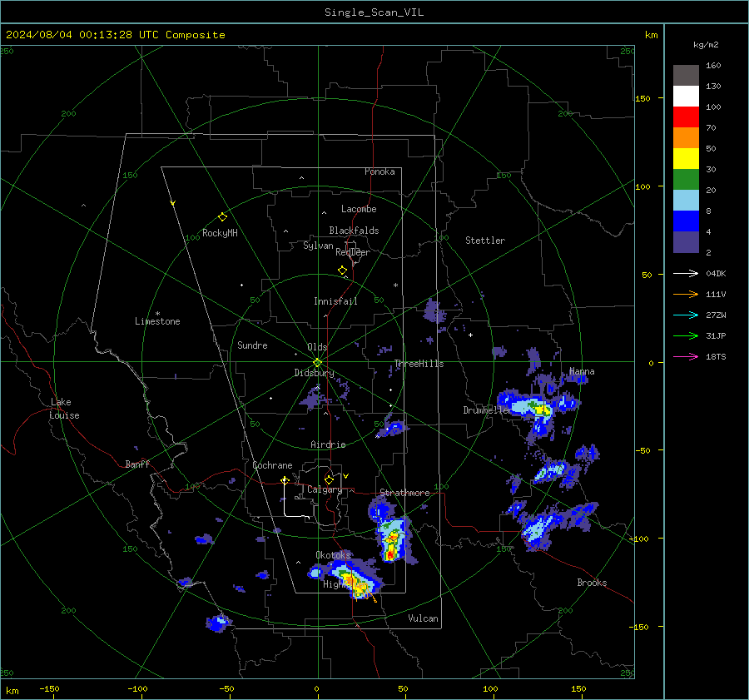Click the kg/m2 units label
749x700 pixels.
[x=706, y=45]
